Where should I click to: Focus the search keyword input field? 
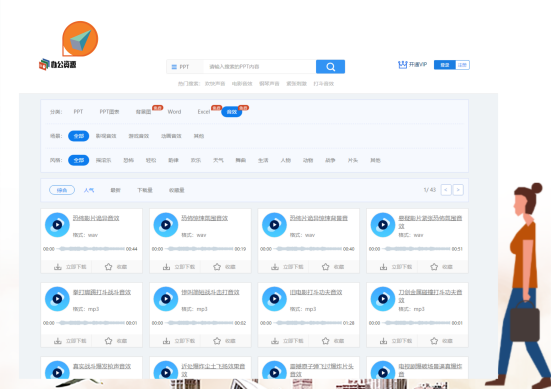pyautogui.click(x=259, y=67)
